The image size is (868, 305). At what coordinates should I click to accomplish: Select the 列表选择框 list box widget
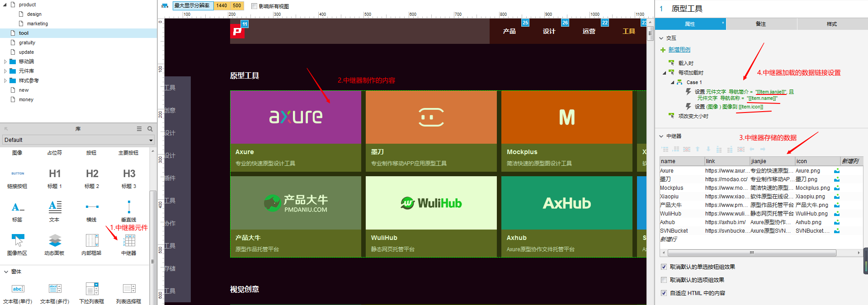[129, 293]
